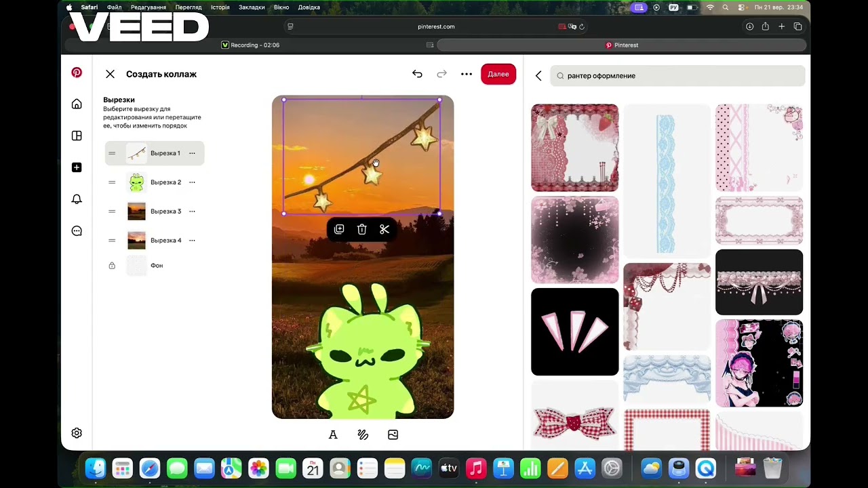
Task: Select the green frog character on canvas
Action: (x=367, y=352)
